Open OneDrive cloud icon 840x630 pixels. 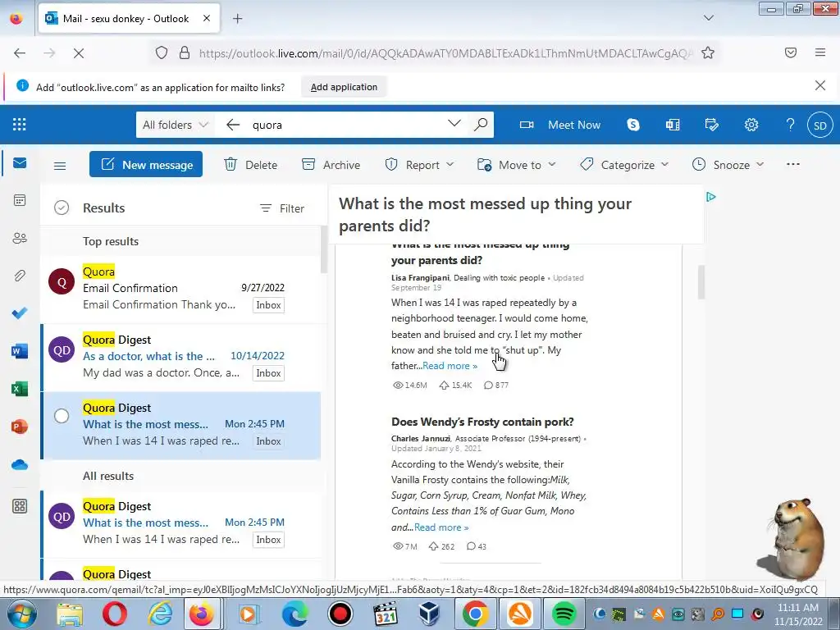20,464
